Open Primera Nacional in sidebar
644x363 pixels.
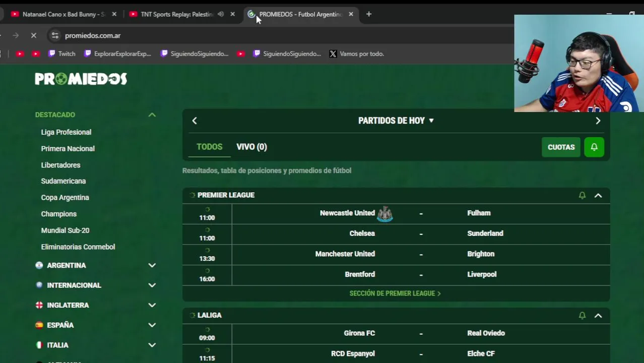pyautogui.click(x=68, y=149)
